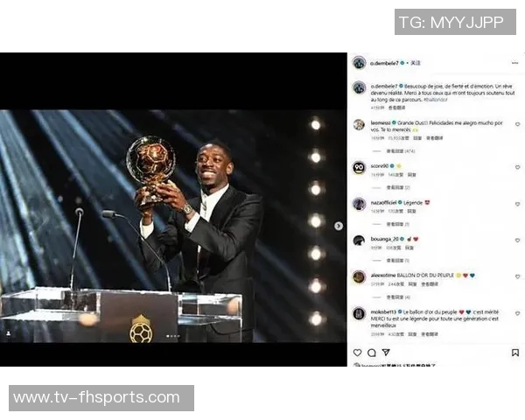The height and width of the screenshot is (420, 525).
Task: Open o.dembele7 profile avatar in header
Action: click(359, 63)
